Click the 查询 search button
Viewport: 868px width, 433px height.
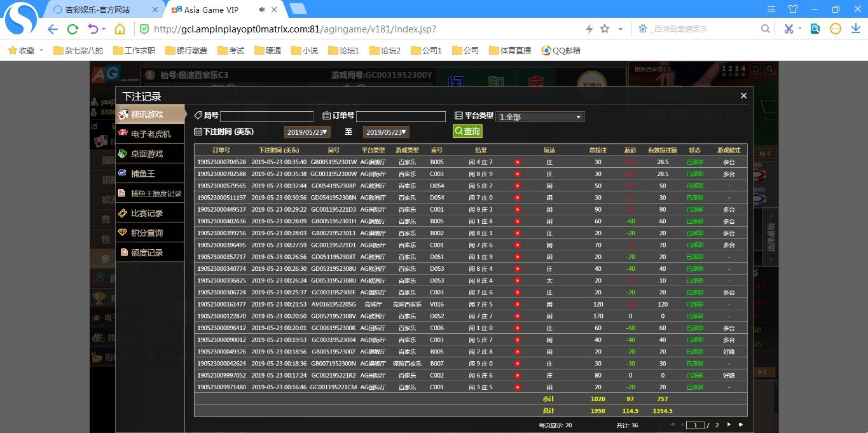(467, 131)
